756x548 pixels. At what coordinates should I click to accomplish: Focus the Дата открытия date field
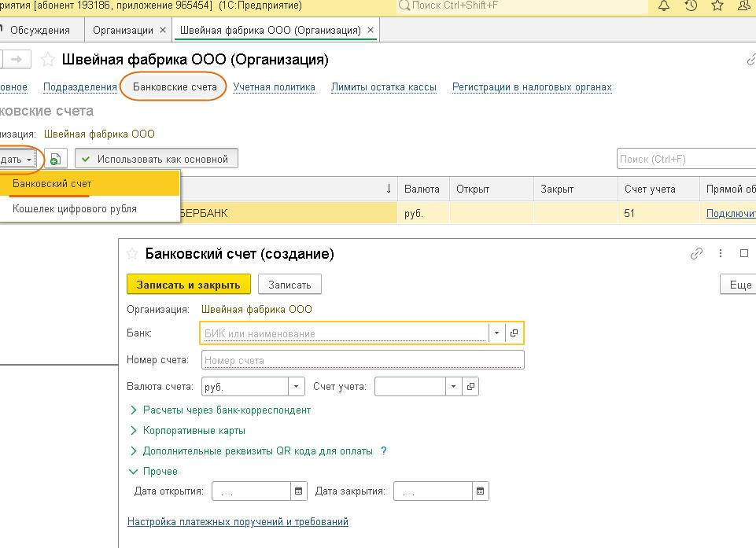pyautogui.click(x=251, y=491)
